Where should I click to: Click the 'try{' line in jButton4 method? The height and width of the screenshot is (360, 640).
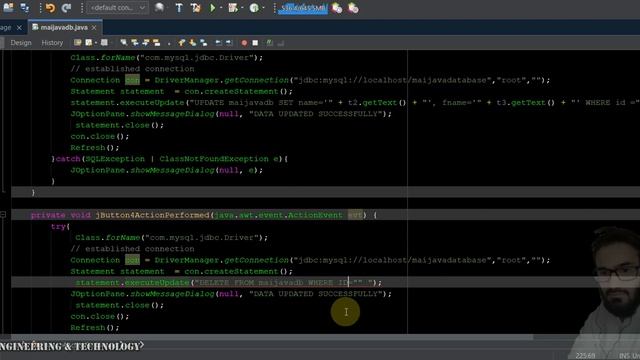click(x=60, y=226)
